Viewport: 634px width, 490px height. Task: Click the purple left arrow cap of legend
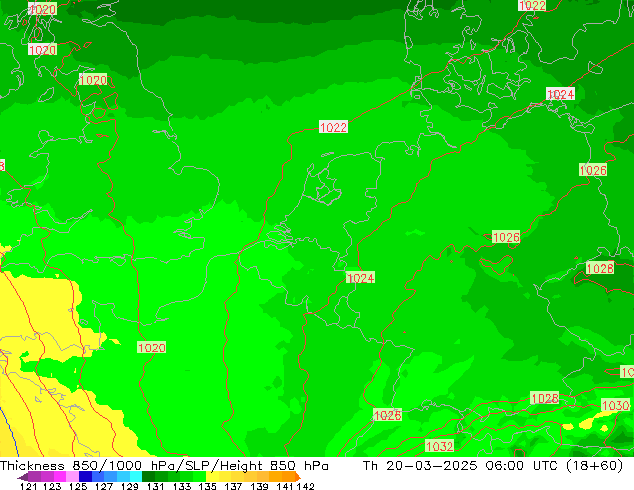click(23, 477)
